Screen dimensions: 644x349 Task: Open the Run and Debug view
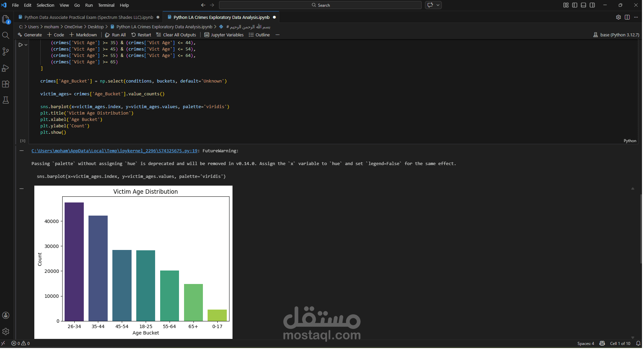click(6, 68)
